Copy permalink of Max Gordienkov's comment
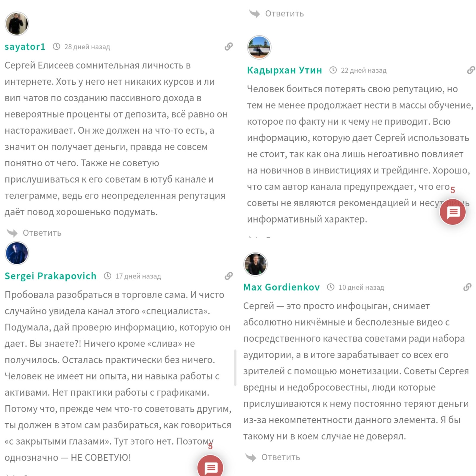476x476 pixels. tap(467, 287)
